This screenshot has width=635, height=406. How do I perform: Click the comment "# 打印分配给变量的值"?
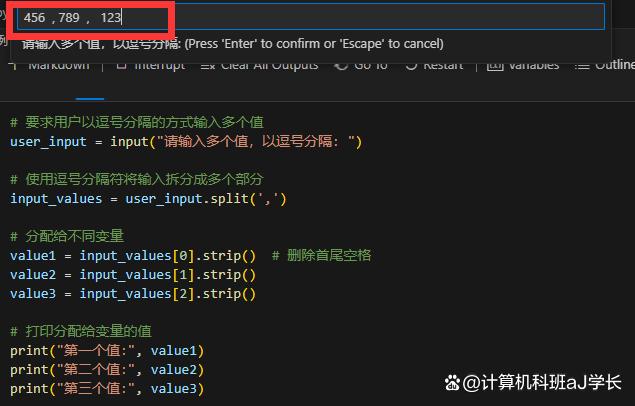coord(81,331)
